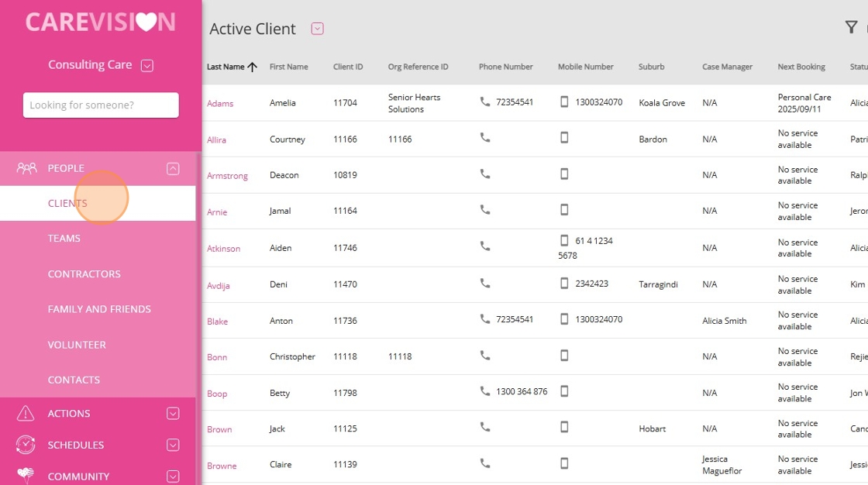Sort table by Client ID column header
Screen dimensions: 868x485
[348, 67]
